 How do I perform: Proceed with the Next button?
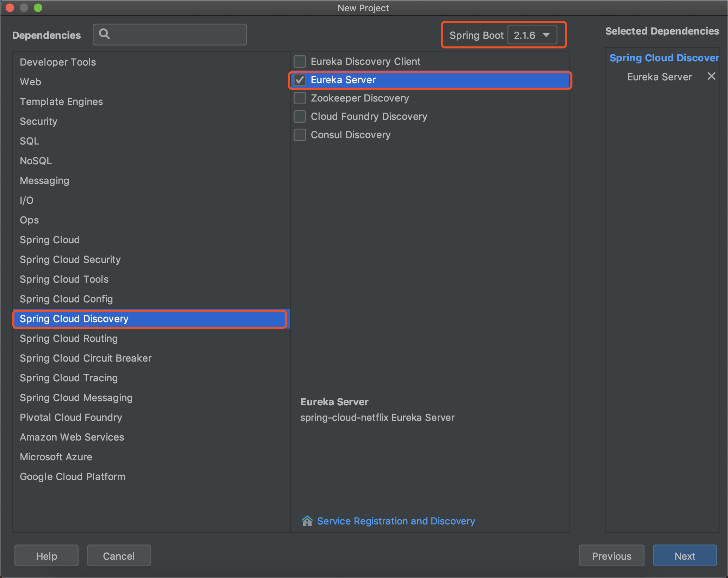pos(685,556)
